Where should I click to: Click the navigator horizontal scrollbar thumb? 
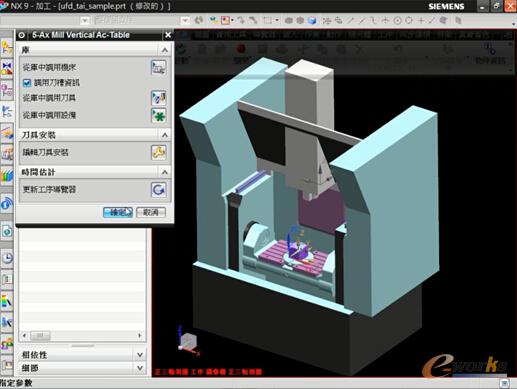tap(40, 335)
